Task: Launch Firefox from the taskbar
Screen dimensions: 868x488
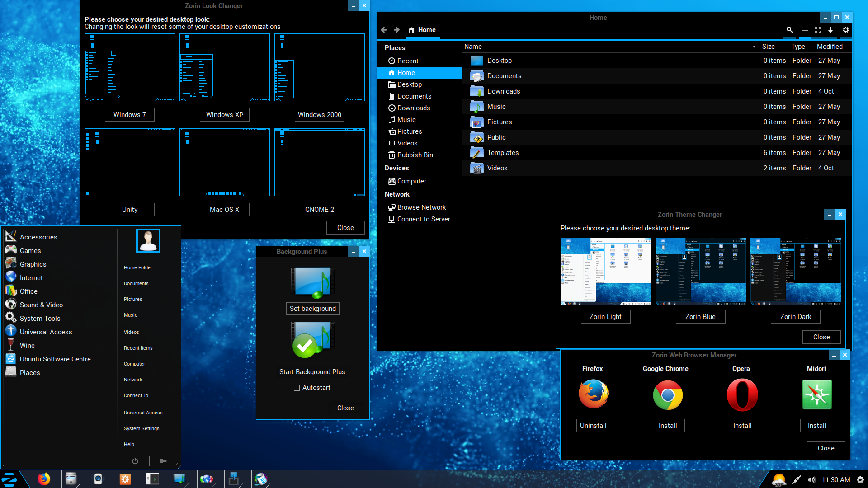Action: point(44,479)
